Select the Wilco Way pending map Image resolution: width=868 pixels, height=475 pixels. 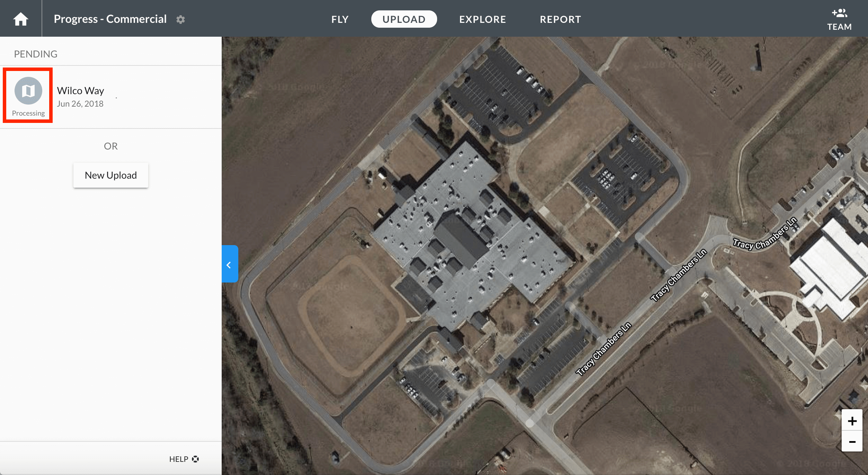click(111, 97)
